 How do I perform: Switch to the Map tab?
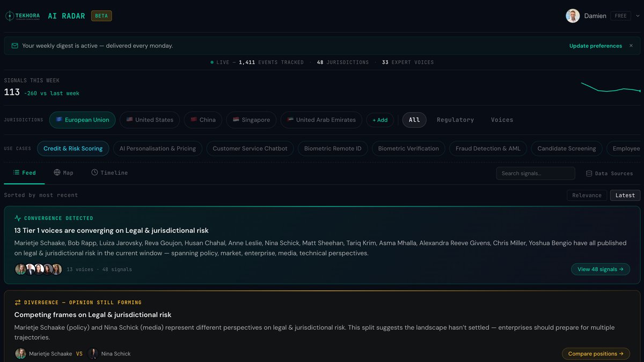tap(63, 172)
